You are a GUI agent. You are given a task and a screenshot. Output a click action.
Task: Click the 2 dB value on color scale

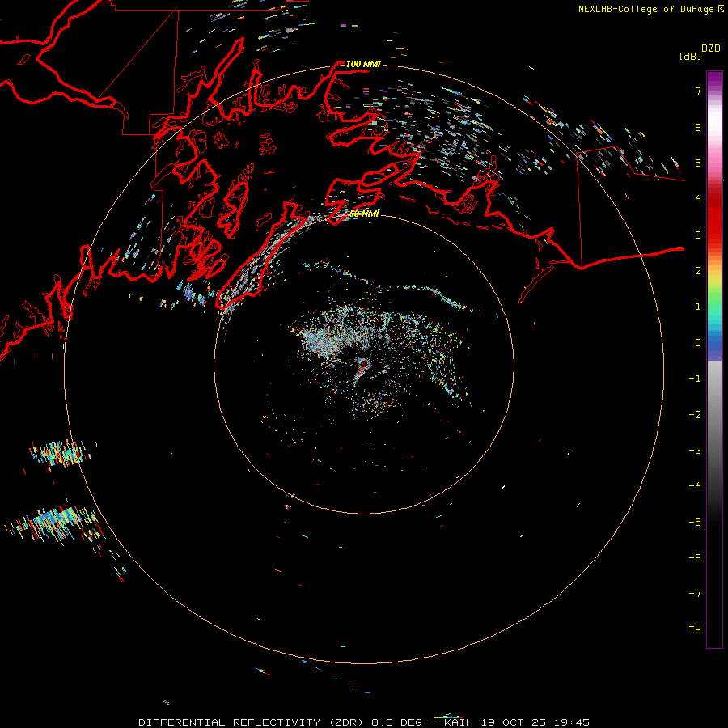pos(698,271)
